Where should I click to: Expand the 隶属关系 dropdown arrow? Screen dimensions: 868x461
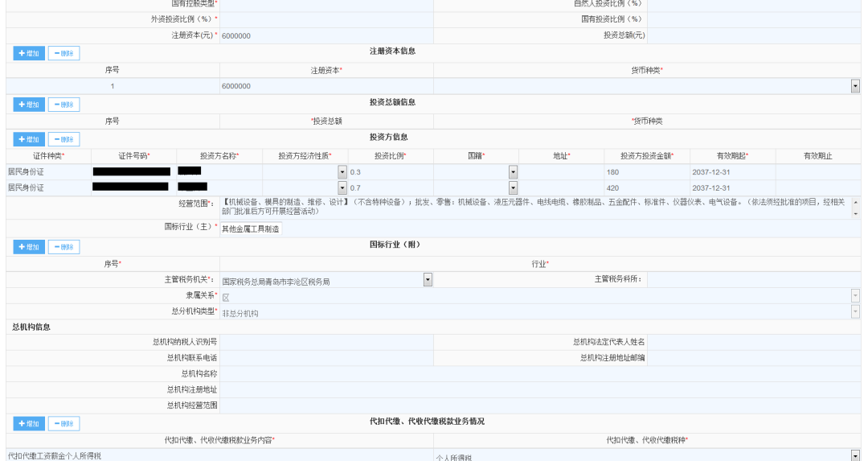pos(855,296)
